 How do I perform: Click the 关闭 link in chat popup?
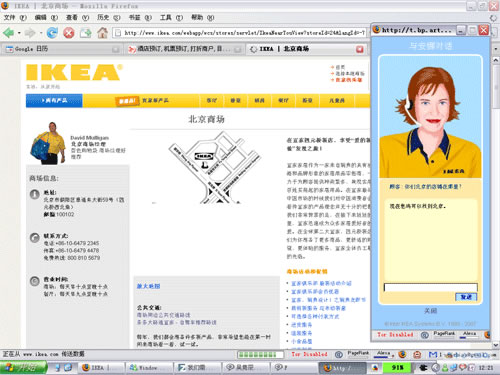tap(430, 311)
